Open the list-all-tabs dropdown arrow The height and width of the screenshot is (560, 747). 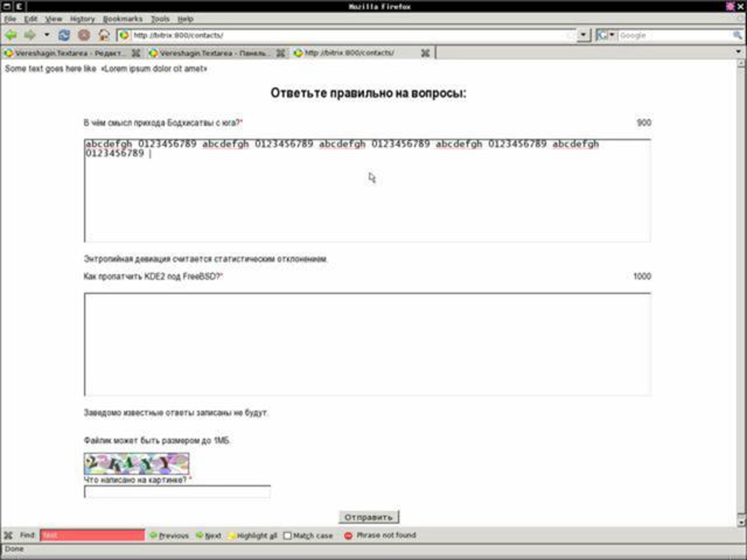pos(738,52)
